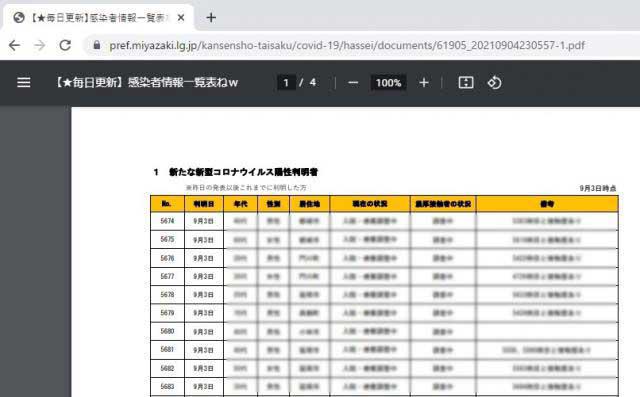
Task: Click the heading 新たな新型コロナウイルス陽性判明者
Action: tap(244, 172)
